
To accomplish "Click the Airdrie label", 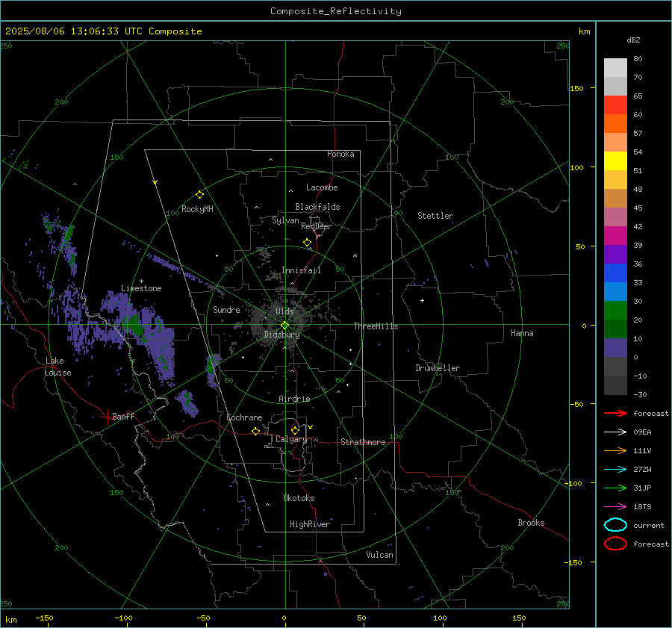I will pyautogui.click(x=294, y=399).
